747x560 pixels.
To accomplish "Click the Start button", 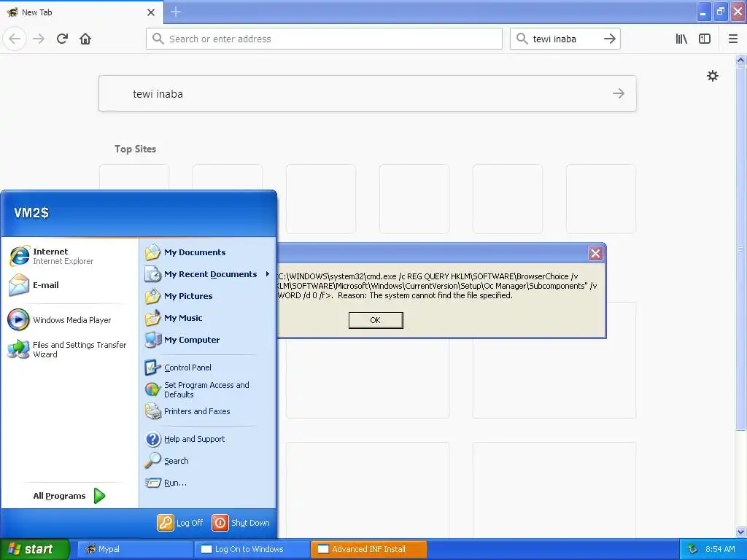I will (34, 549).
